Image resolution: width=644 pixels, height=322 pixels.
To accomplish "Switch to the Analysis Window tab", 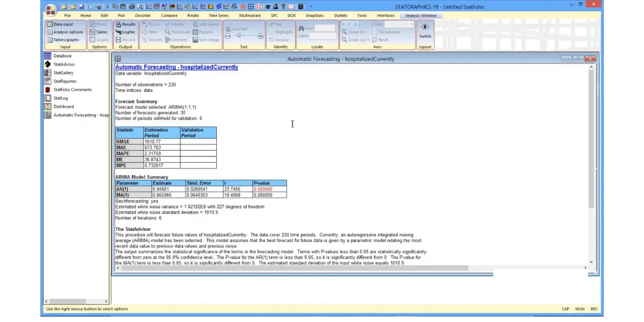I will [x=421, y=16].
